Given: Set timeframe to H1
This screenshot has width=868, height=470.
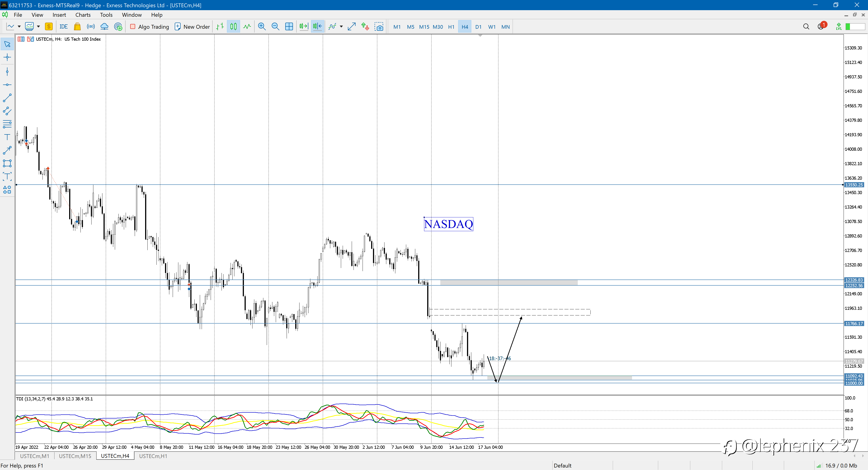Looking at the screenshot, I should pyautogui.click(x=451, y=27).
